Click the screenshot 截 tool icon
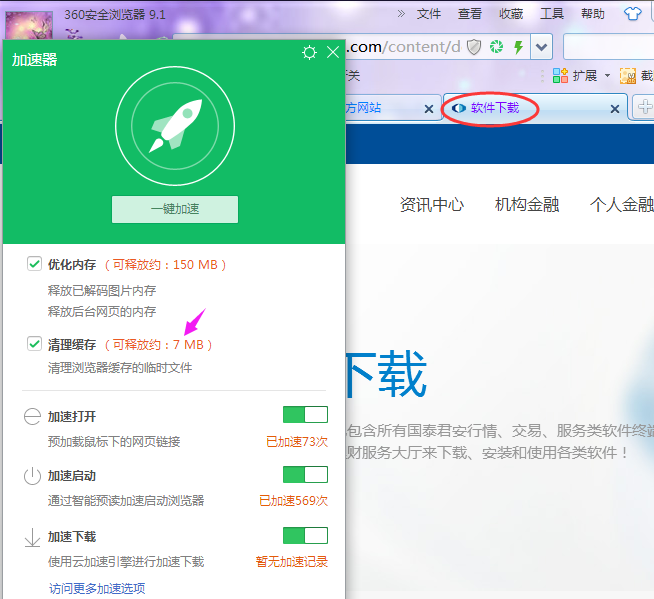Image resolution: width=654 pixels, height=599 pixels. (x=627, y=76)
